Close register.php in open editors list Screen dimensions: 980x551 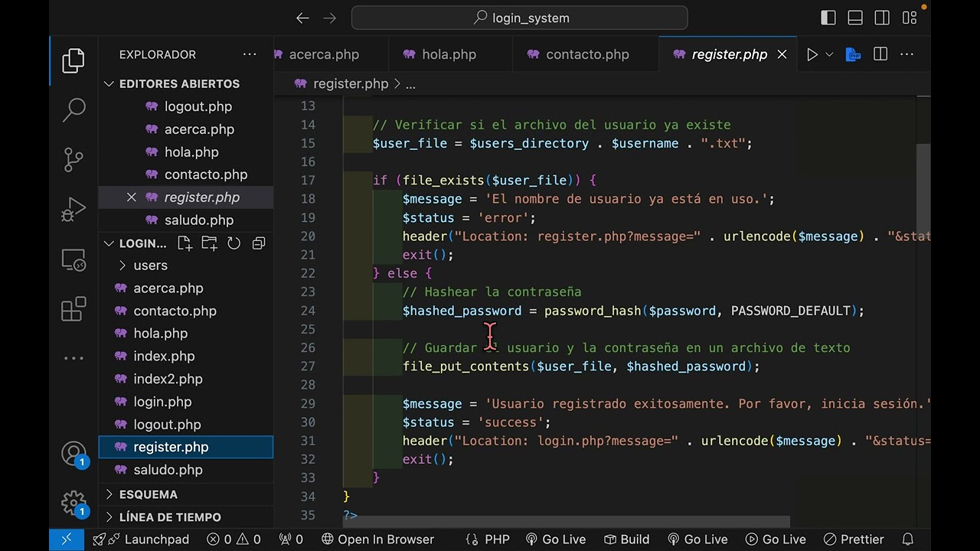[x=131, y=197]
